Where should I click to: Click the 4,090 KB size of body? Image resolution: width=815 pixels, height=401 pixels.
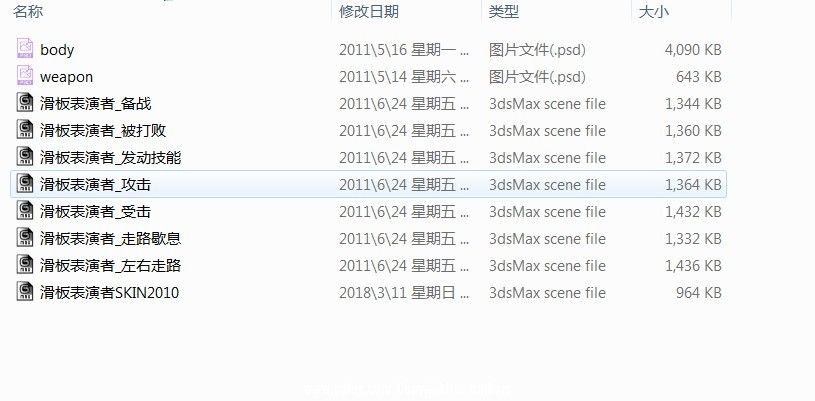[x=693, y=50]
